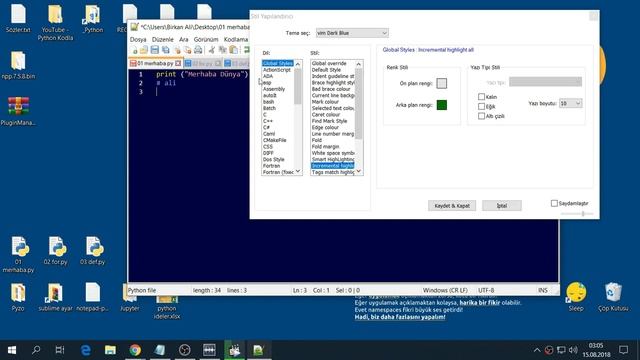Viewport: 640px width, 360px height.
Task: Open the 'harika bir fikir' highlighted link
Action: coord(480,302)
